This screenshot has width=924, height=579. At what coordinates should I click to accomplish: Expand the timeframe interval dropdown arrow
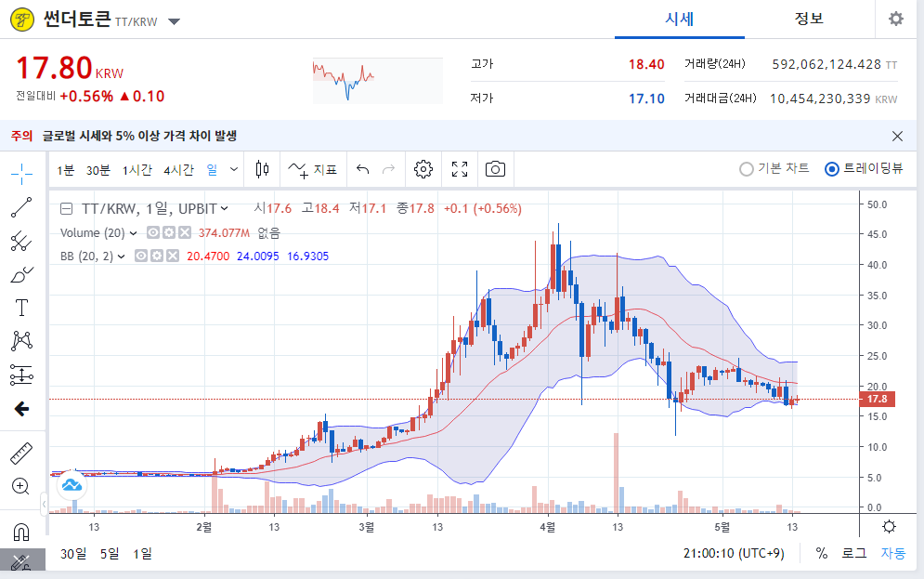tap(234, 170)
